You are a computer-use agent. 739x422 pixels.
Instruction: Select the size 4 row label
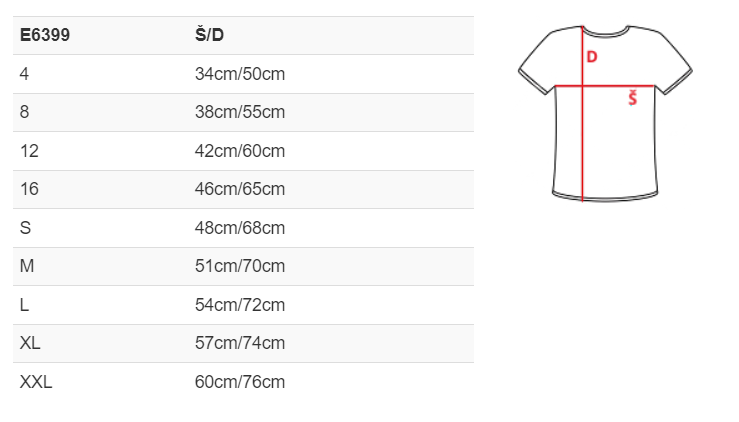(x=24, y=74)
